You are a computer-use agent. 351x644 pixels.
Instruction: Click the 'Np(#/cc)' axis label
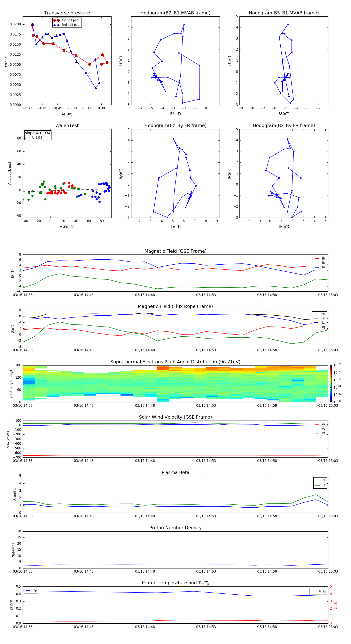pos(13,550)
